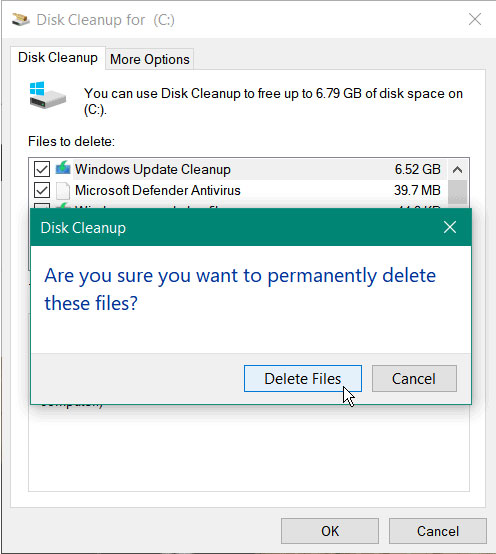Toggle the partially hidden third list checkbox
Screen dimensions: 496x554
coord(42,206)
